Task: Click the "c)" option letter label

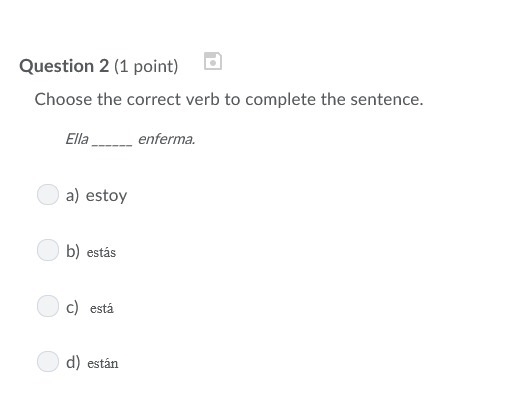Action: coord(72,307)
